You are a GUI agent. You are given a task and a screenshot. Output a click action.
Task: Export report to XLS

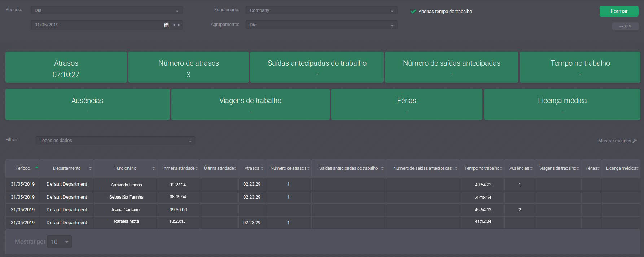click(x=625, y=26)
